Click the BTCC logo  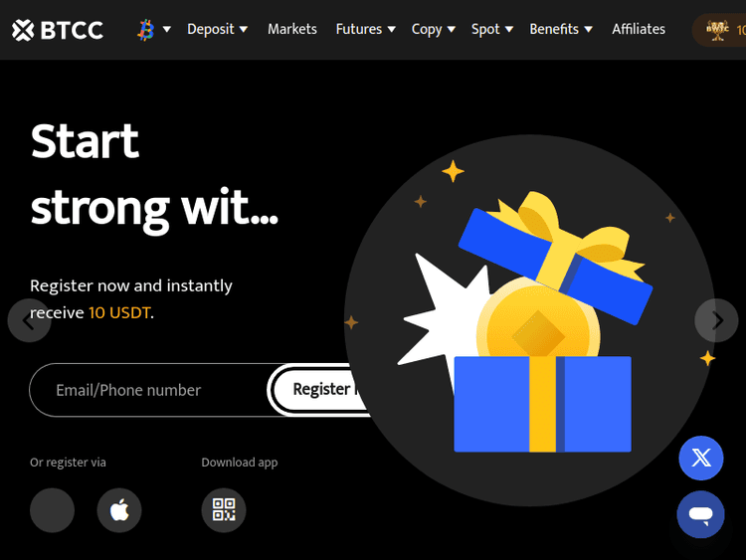coord(58,30)
